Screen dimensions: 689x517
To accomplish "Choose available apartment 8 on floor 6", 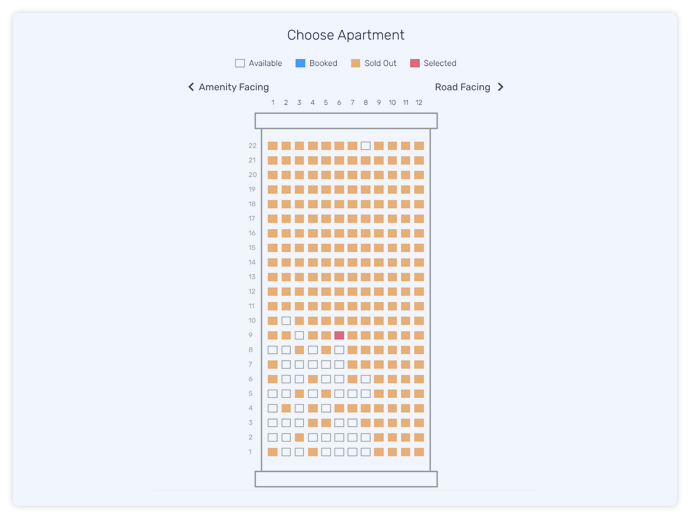I will pyautogui.click(x=366, y=379).
